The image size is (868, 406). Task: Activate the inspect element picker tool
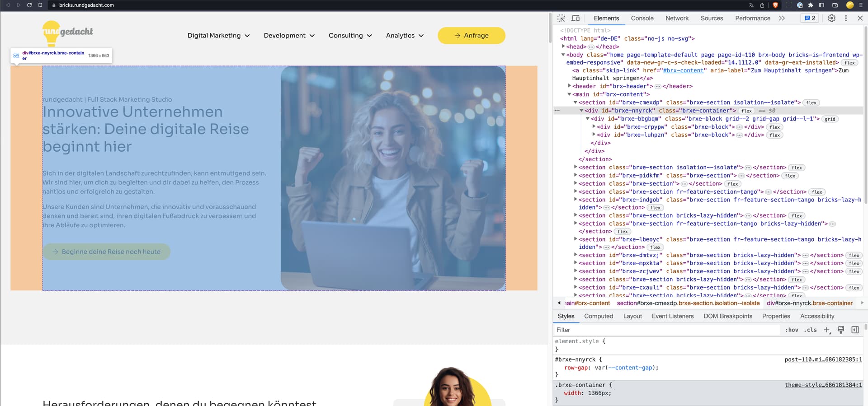(561, 18)
